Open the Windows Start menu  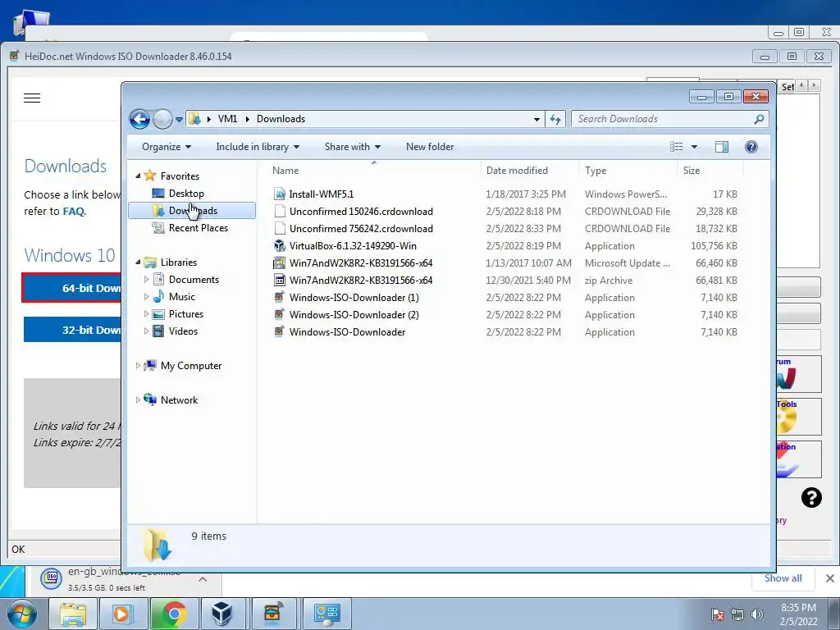[x=22, y=614]
